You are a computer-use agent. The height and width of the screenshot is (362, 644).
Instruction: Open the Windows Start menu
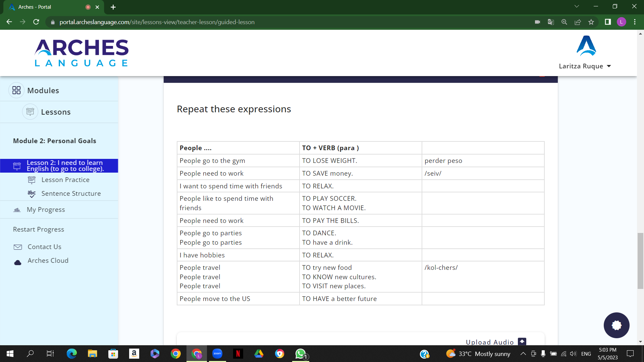click(x=10, y=354)
